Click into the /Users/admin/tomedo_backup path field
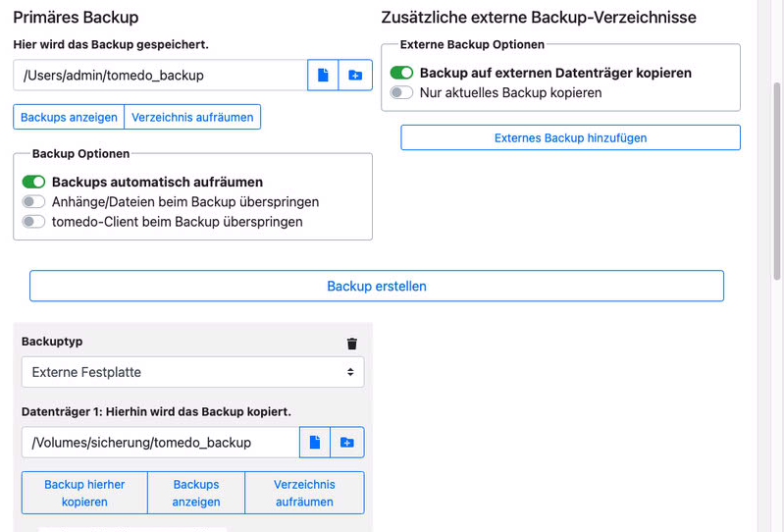Viewport: 784px width, 532px height. [160, 76]
